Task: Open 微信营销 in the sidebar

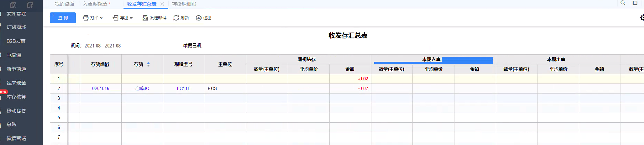Action: 16,138
